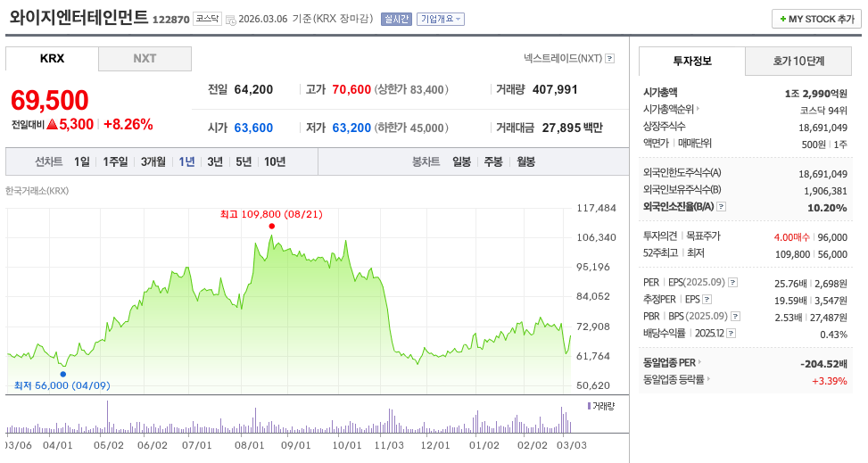Switch to the KRX tab
The height and width of the screenshot is (463, 868).
click(52, 58)
